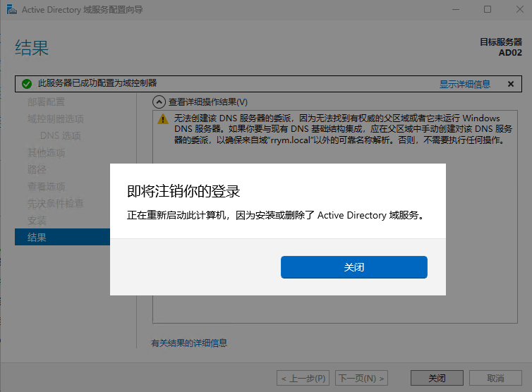Go to 域控制器选项 step
Viewport: 532px width, 392px height.
55,118
